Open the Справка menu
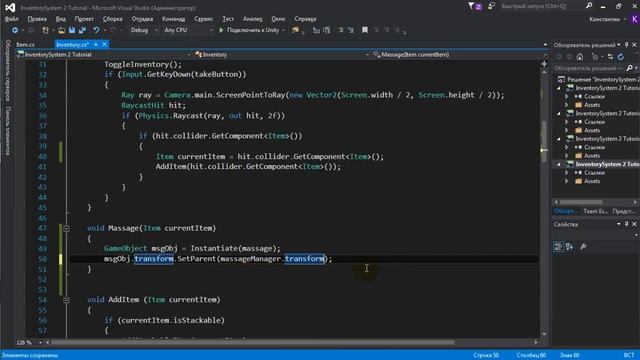Viewport: 640px width, 360px height. tap(305, 19)
